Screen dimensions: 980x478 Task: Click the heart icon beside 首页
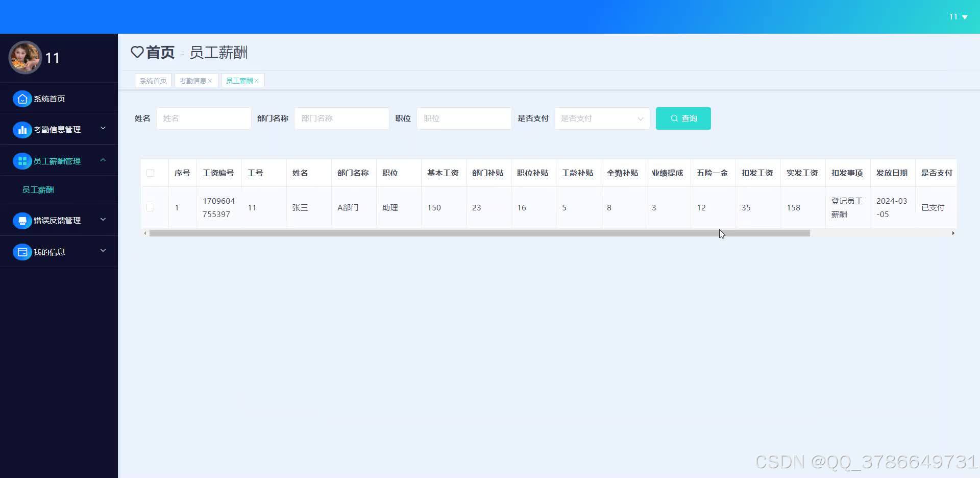pyautogui.click(x=137, y=52)
